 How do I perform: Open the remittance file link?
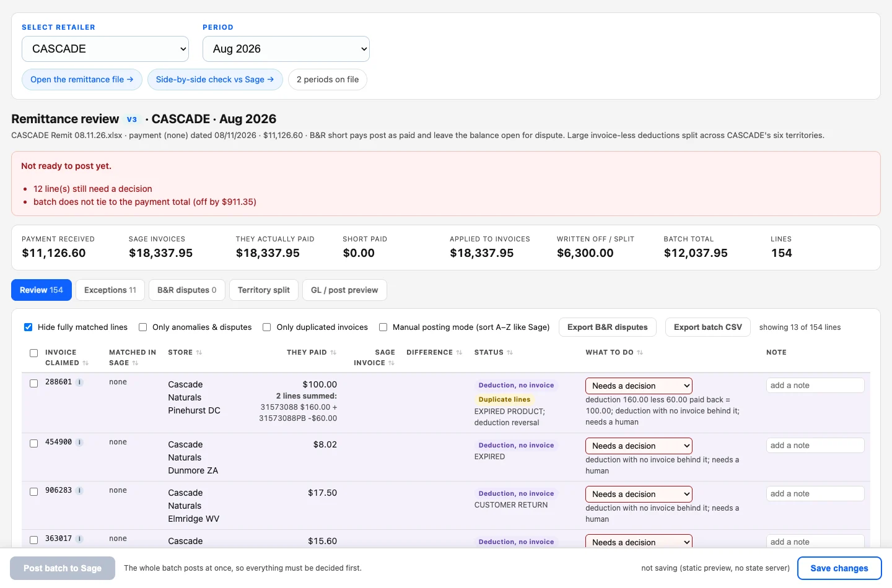82,79
